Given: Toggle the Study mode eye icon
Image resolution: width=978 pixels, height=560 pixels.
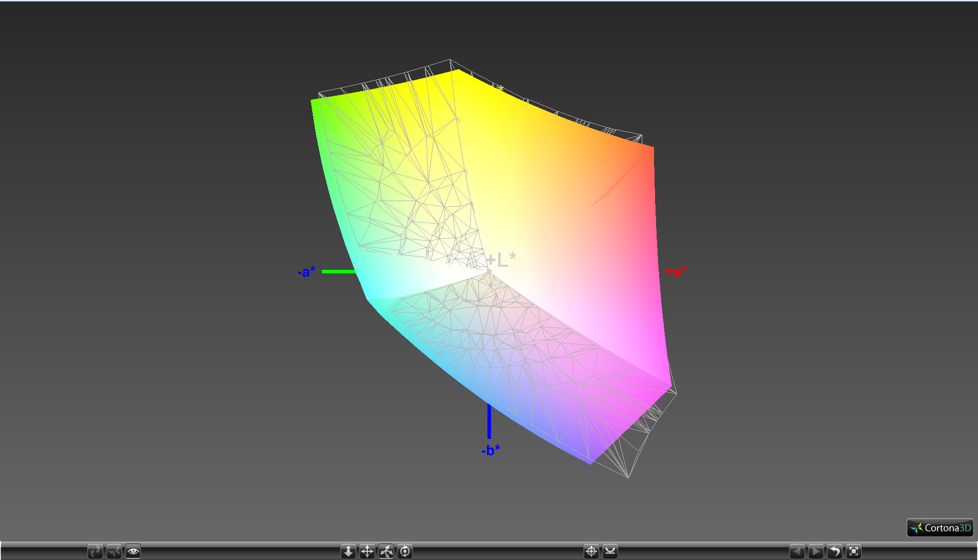Looking at the screenshot, I should point(133,551).
